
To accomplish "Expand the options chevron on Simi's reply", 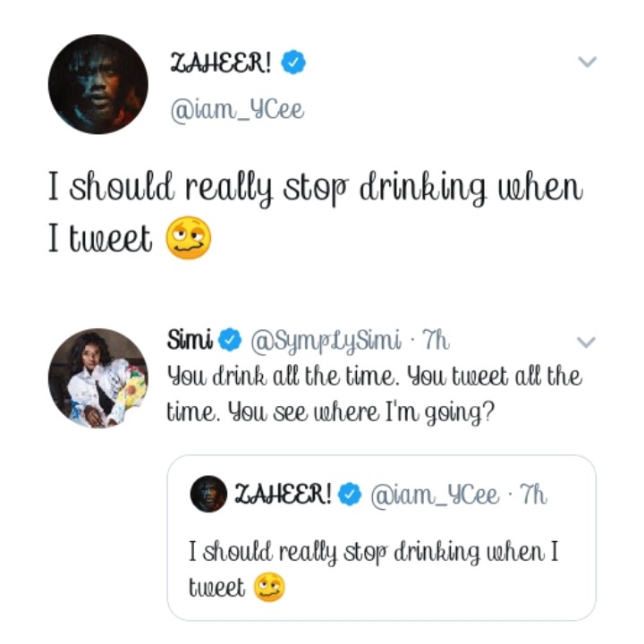I will pos(587,342).
